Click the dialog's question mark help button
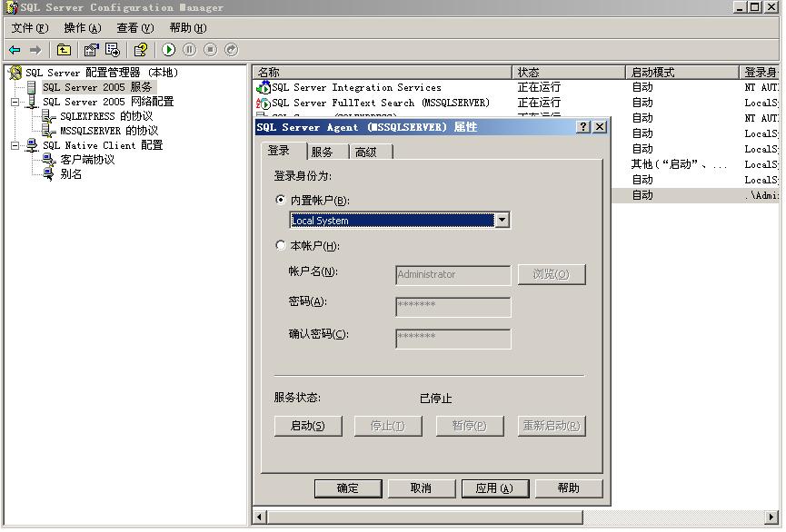Screen dimensions: 786x532 583,127
